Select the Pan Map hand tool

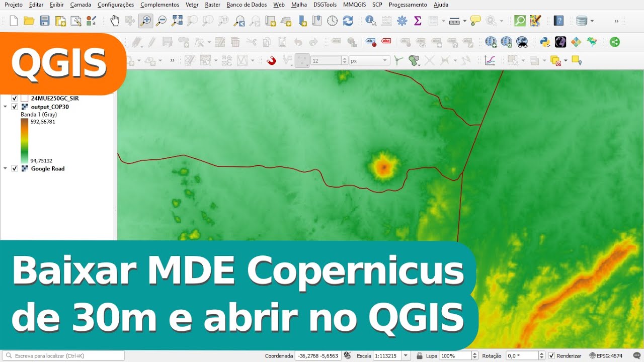click(115, 21)
